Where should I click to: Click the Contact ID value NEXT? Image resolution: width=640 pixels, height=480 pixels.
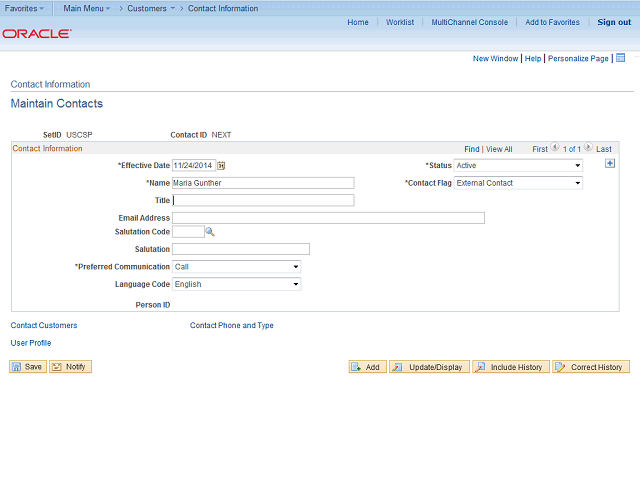tap(221, 135)
